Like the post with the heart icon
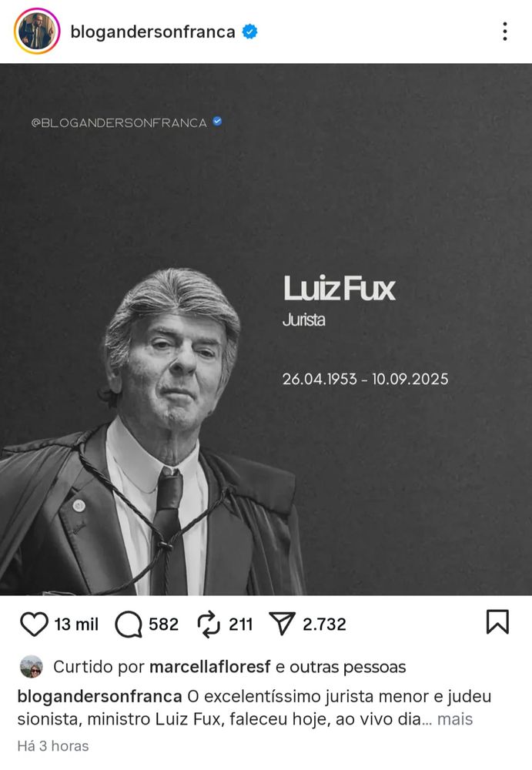Viewport: 532px width, 770px height. point(34,624)
